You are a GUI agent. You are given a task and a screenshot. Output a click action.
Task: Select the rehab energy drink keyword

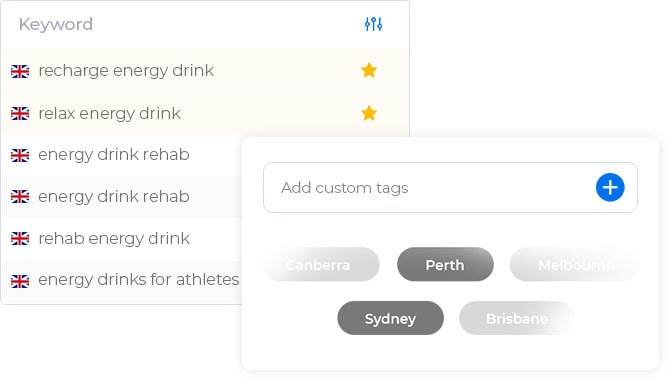[x=114, y=238]
